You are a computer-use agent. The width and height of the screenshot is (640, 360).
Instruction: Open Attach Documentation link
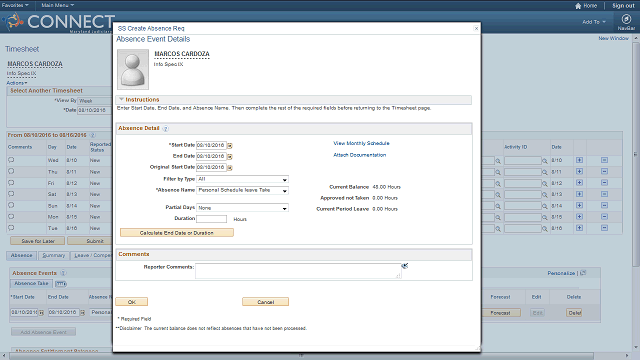[360, 155]
